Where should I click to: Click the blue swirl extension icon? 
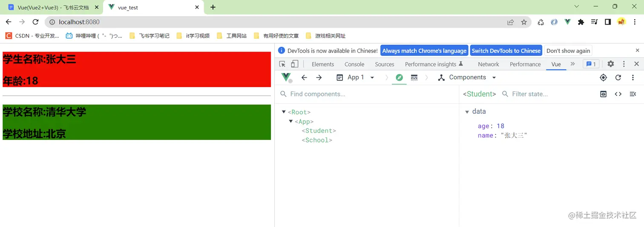(x=554, y=22)
